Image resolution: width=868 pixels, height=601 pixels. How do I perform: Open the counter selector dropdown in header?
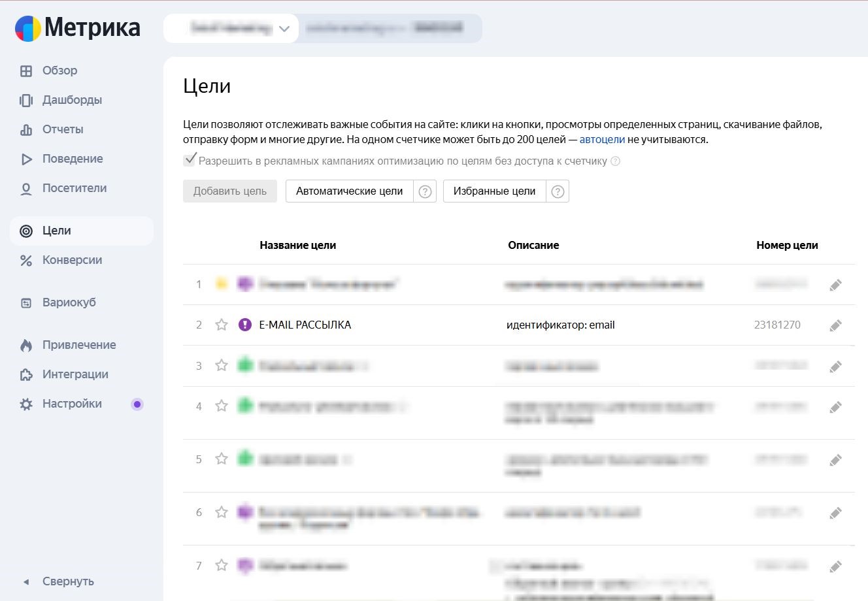coord(231,29)
